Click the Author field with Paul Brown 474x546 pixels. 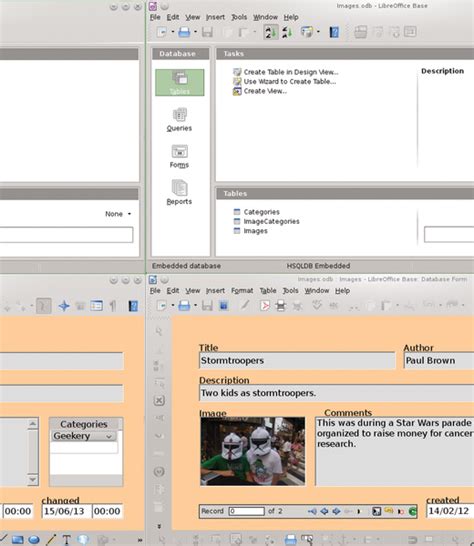point(439,361)
